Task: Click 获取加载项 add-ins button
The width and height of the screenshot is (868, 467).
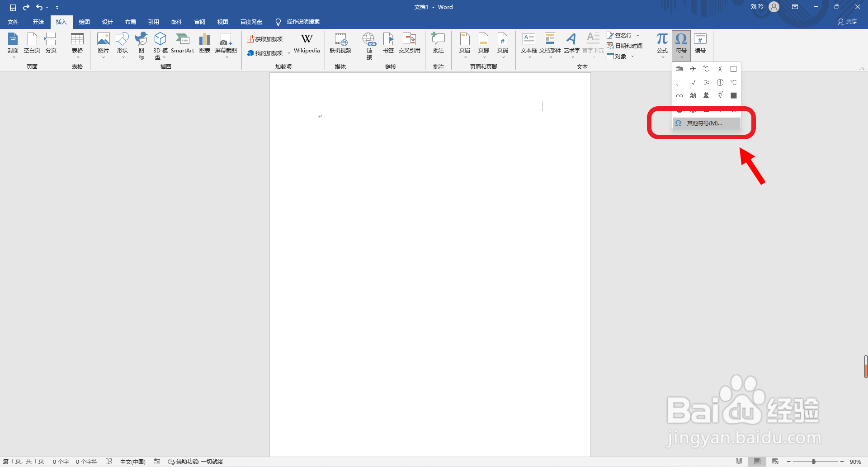Action: pyautogui.click(x=265, y=39)
